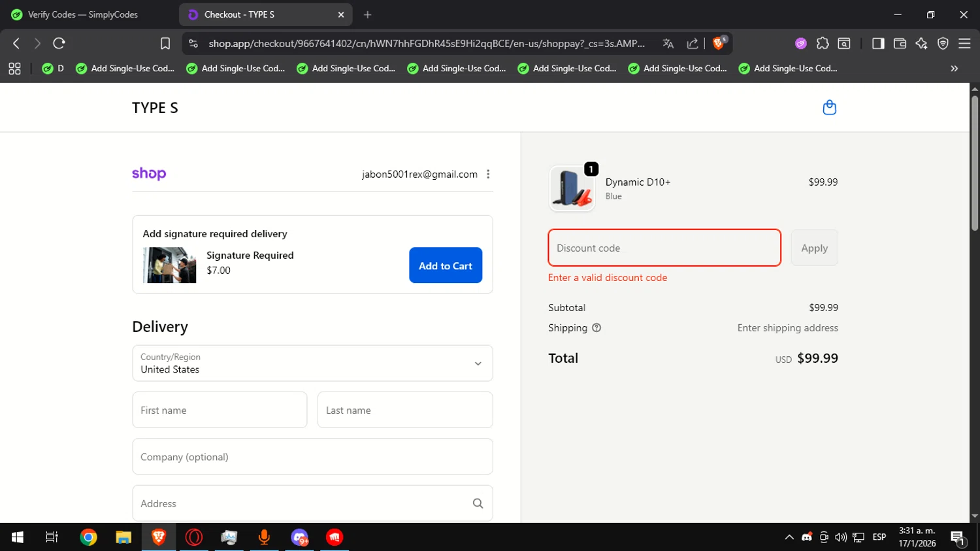The image size is (980, 551).
Task: Open Google Chrome from the taskbar
Action: click(x=88, y=537)
